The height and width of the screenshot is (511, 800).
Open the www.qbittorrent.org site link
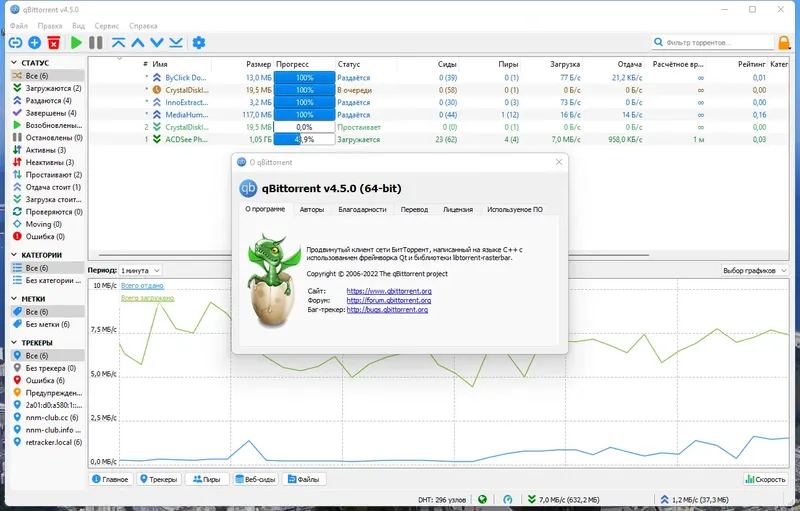[389, 291]
